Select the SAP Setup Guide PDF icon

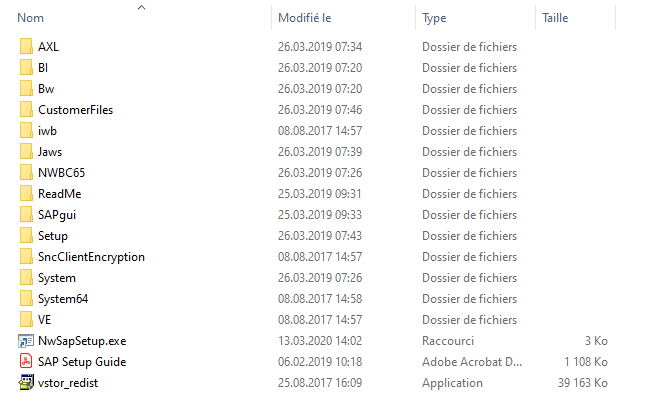point(26,362)
